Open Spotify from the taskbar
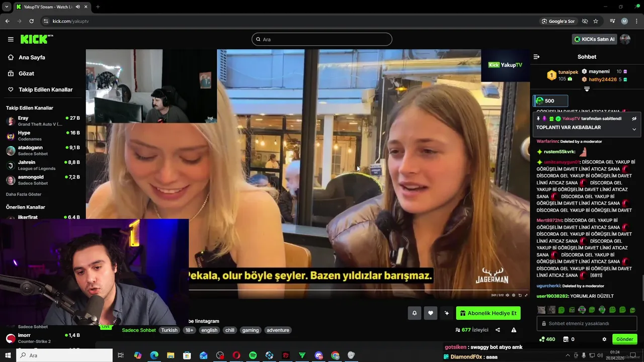The image size is (644, 362). pos(253,355)
